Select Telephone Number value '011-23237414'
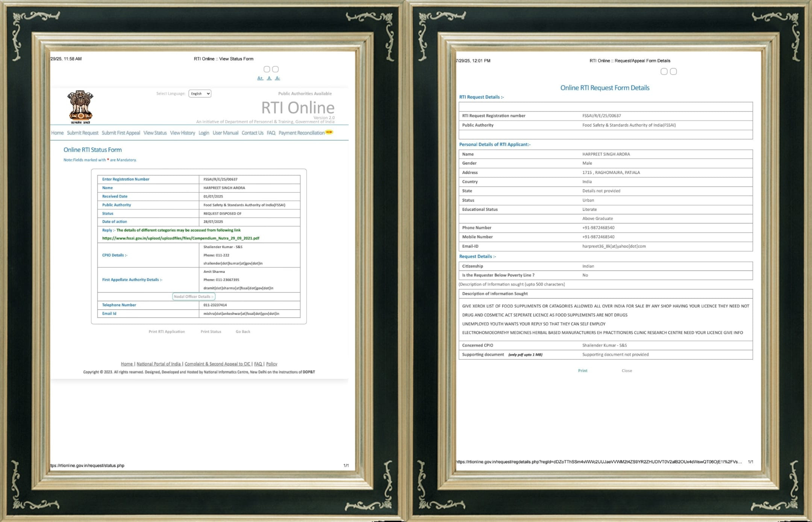812x522 pixels. [x=215, y=305]
